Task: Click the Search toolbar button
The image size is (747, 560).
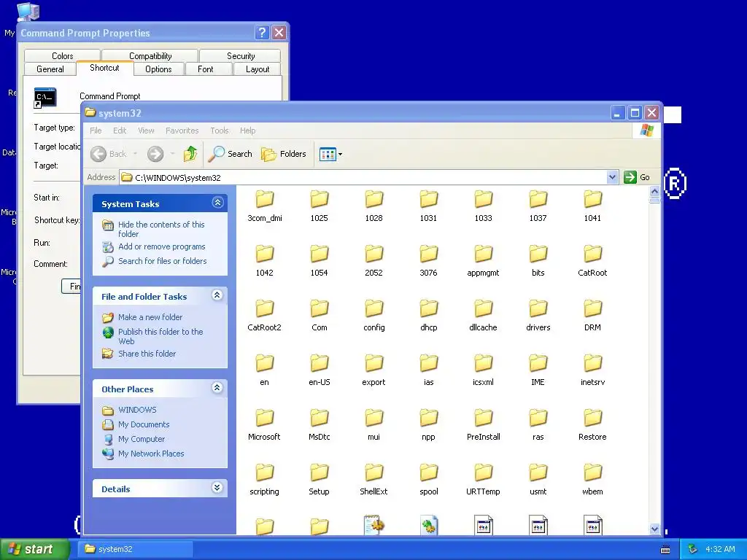Action: click(230, 154)
